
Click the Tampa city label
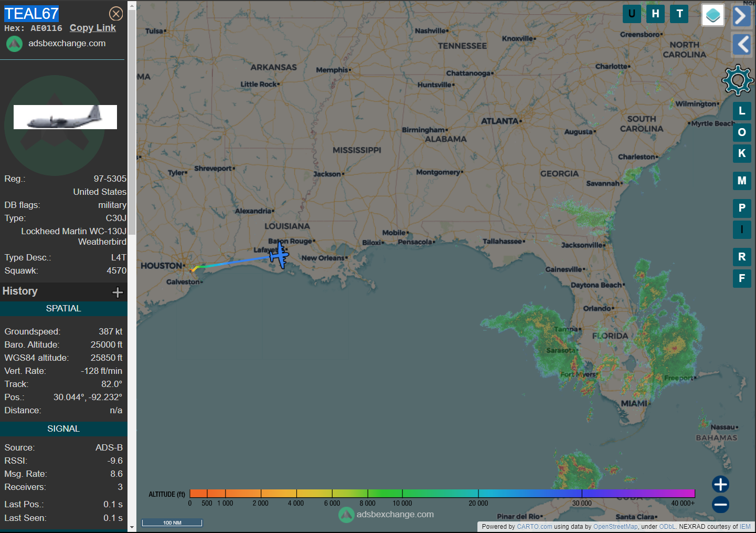pyautogui.click(x=566, y=329)
